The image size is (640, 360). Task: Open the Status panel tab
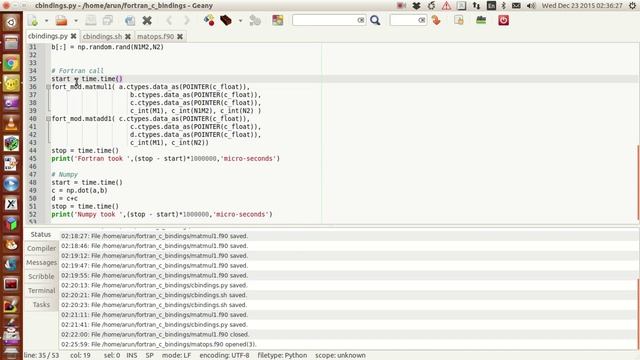point(41,235)
